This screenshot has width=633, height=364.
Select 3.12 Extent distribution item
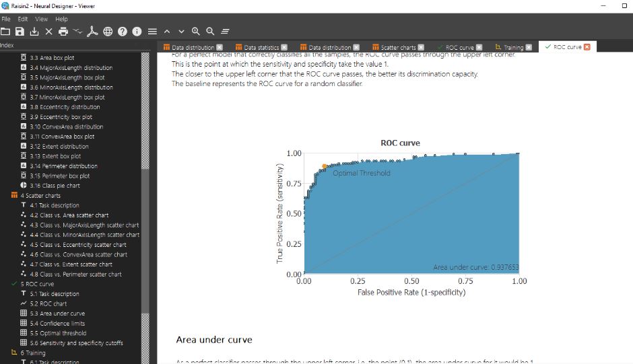pyautogui.click(x=59, y=146)
